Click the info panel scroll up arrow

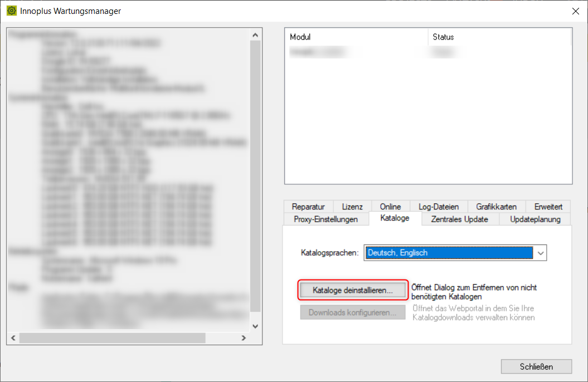[255, 35]
